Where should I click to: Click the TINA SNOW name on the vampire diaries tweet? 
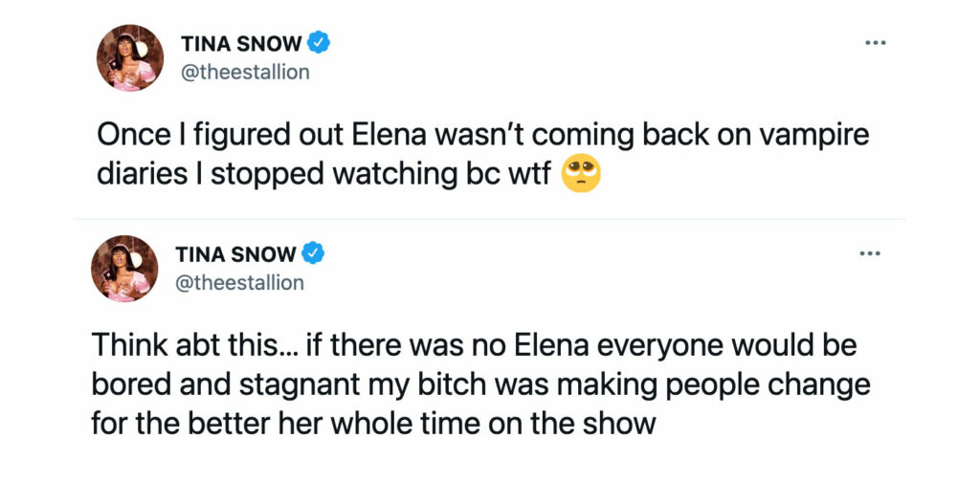point(241,44)
